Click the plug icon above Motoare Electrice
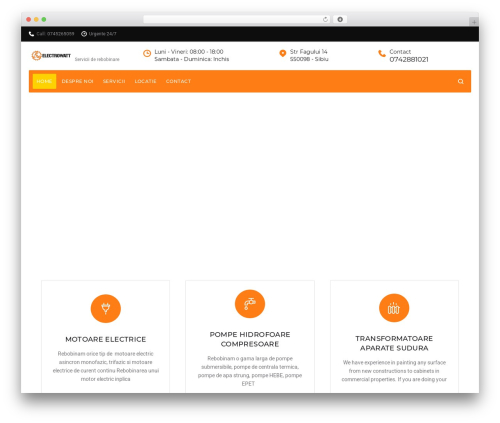The height and width of the screenshot is (423, 500). [x=106, y=309]
